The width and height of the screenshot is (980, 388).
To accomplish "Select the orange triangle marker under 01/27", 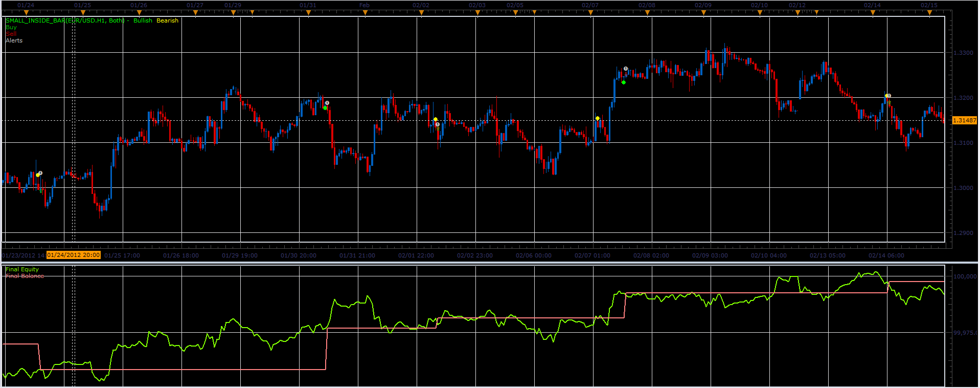I will [x=195, y=13].
